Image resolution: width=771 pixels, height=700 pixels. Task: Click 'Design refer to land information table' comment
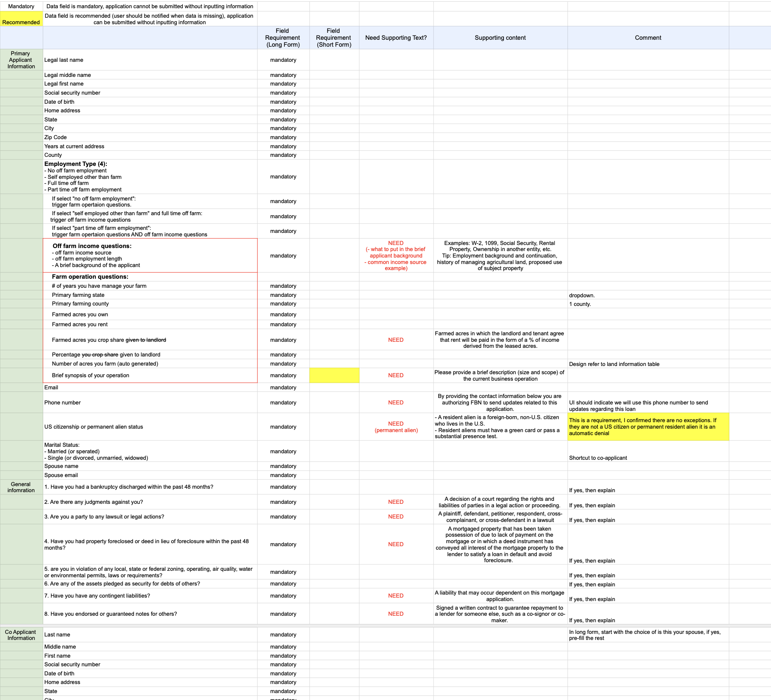point(648,364)
